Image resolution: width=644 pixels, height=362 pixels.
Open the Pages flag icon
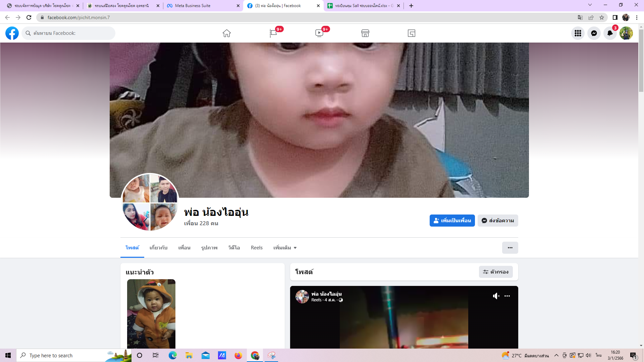(273, 33)
